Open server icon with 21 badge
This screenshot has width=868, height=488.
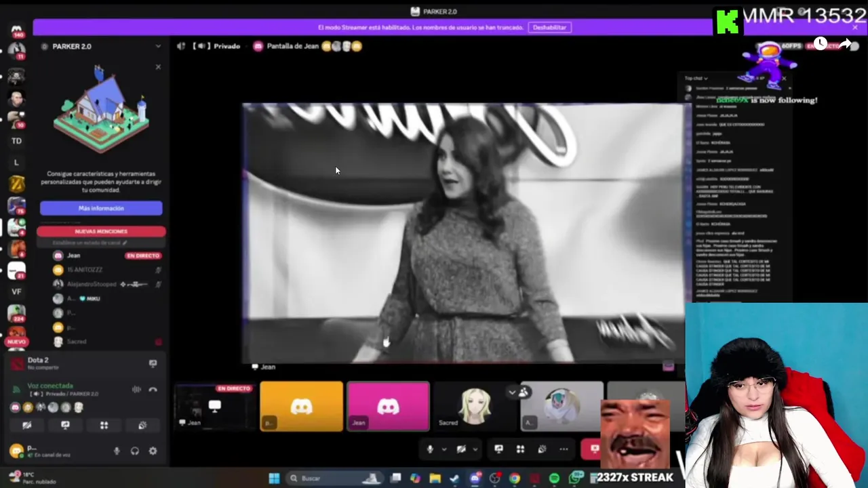coord(16,270)
